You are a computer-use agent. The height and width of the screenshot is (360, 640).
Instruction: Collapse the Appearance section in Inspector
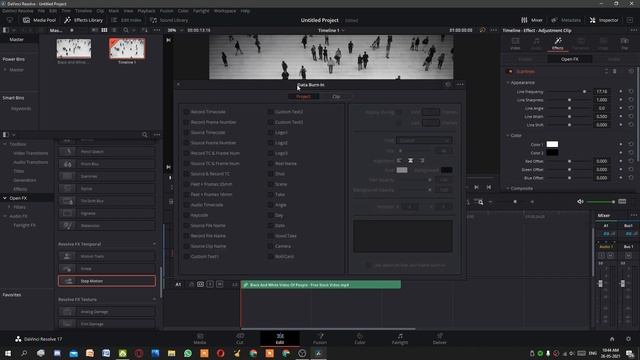point(508,82)
